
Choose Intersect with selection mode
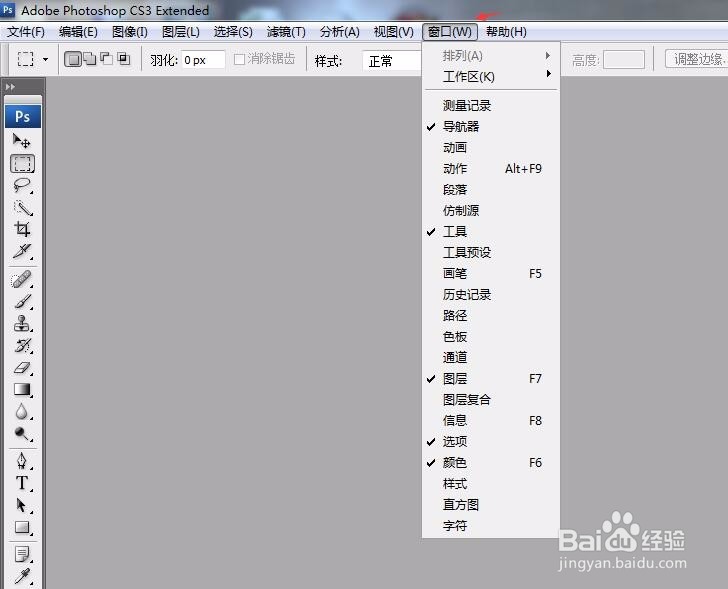point(124,59)
